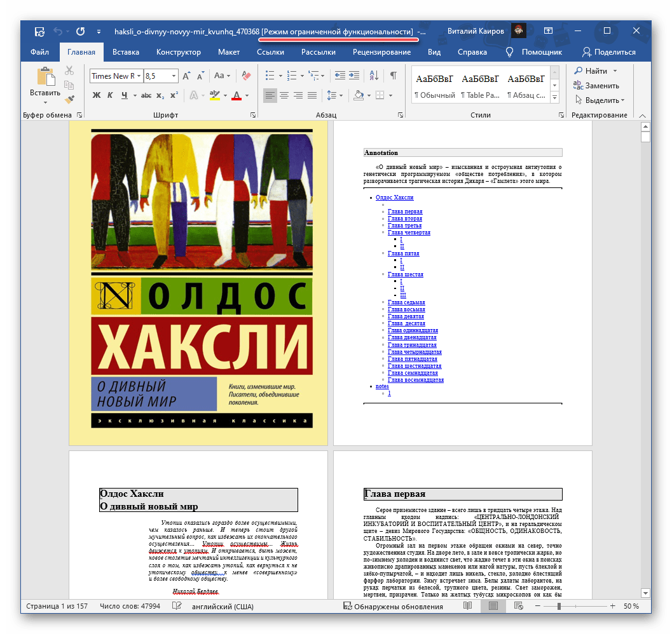Open the Шрифт dialog launcher
This screenshot has width=672, height=634.
pyautogui.click(x=253, y=115)
